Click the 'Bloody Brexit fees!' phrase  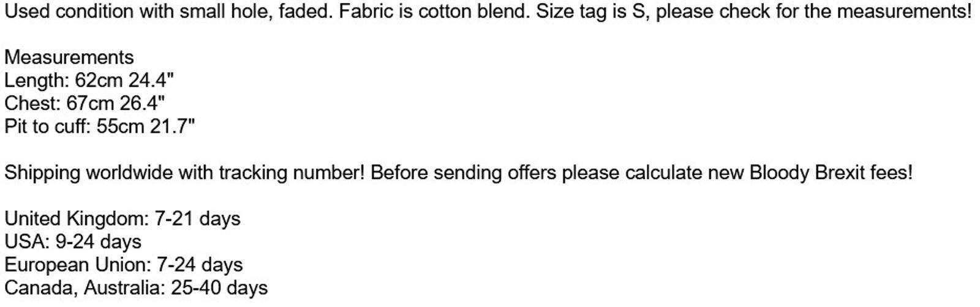click(x=831, y=172)
